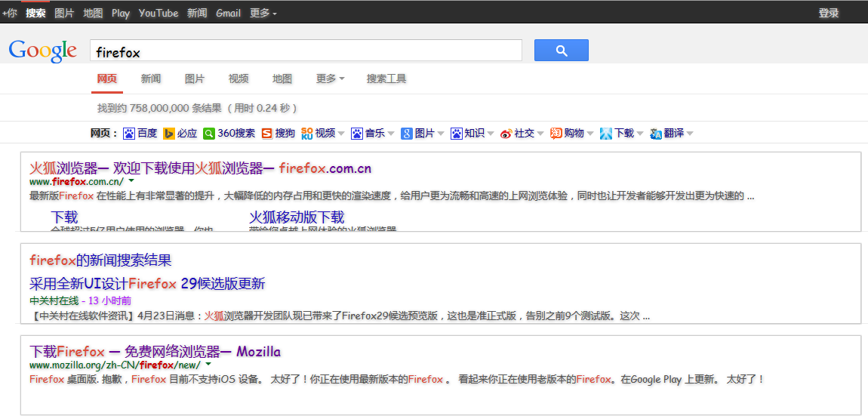Click the Taobao 购物 icon

(556, 134)
